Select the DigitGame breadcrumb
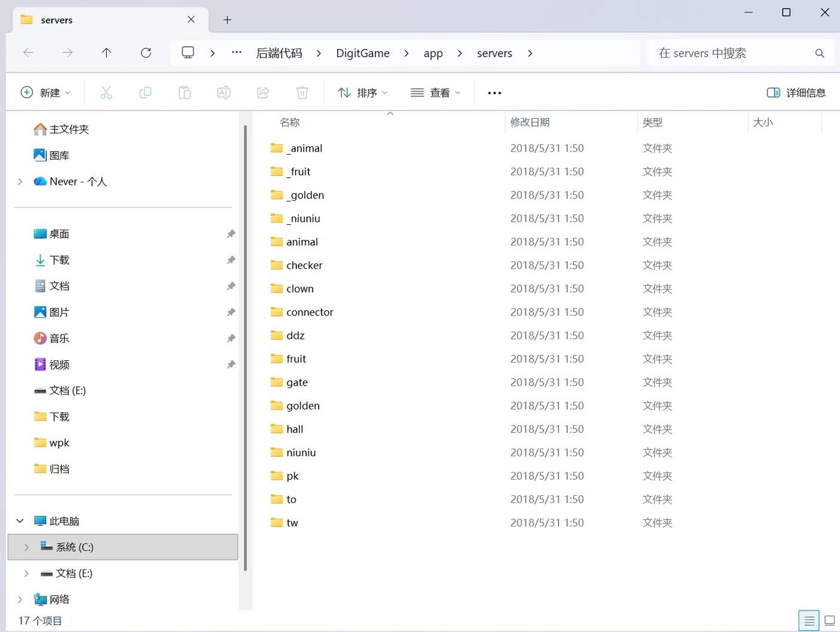 point(363,53)
